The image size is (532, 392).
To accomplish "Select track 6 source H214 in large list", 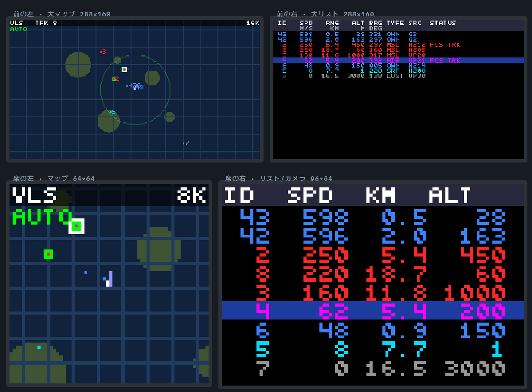I will [x=417, y=66].
